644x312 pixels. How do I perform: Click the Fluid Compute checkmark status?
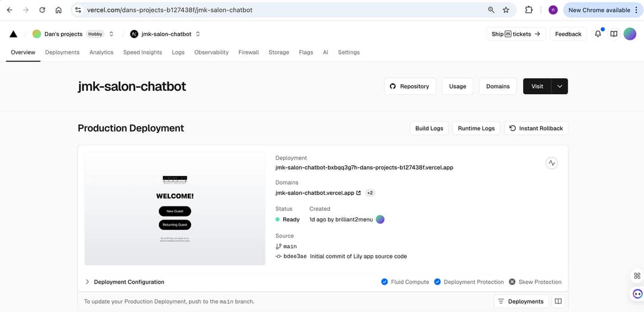click(x=385, y=282)
